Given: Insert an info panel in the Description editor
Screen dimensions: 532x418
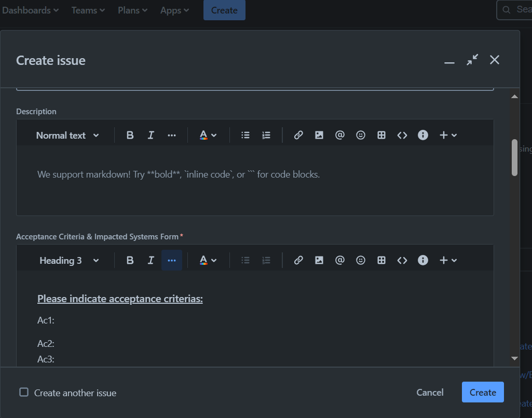Looking at the screenshot, I should pos(423,135).
